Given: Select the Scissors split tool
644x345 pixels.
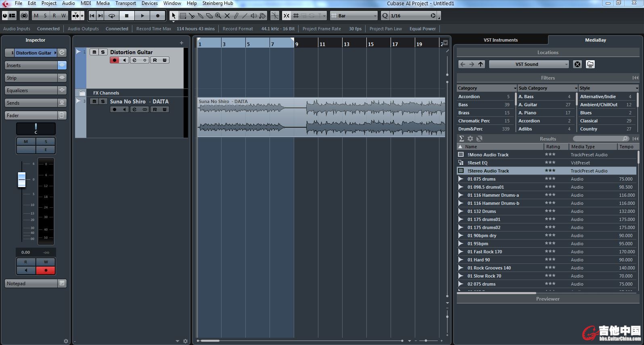Looking at the screenshot, I should coord(192,16).
